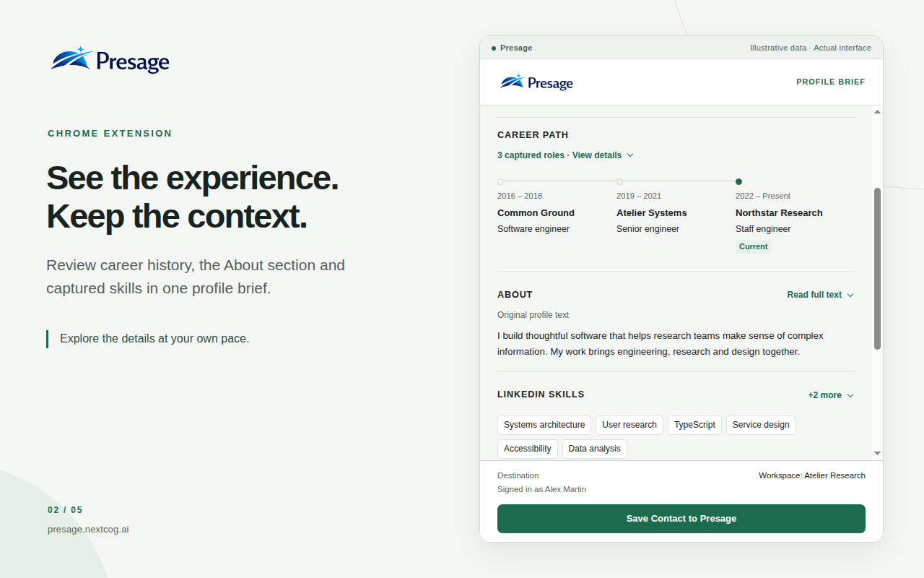Click the Service design skill tag
924x578 pixels.
tap(761, 425)
